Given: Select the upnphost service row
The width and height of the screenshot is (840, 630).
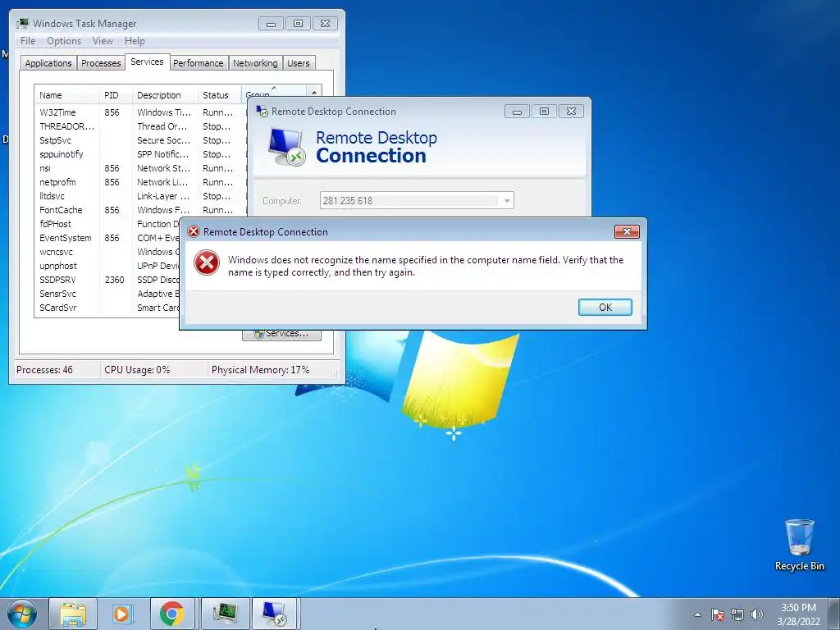Looking at the screenshot, I should click(x=107, y=266).
